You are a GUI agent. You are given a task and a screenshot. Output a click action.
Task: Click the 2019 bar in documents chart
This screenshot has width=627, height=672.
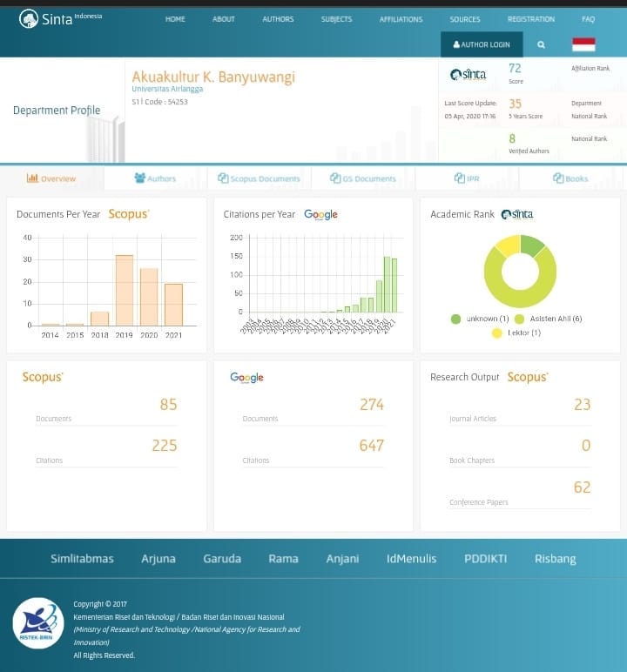pos(125,290)
